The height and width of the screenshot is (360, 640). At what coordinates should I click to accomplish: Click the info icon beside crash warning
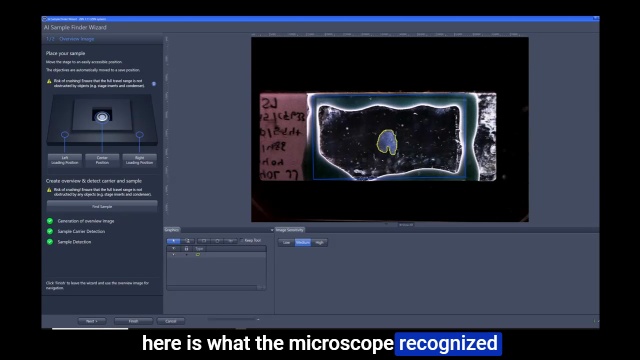tap(154, 84)
